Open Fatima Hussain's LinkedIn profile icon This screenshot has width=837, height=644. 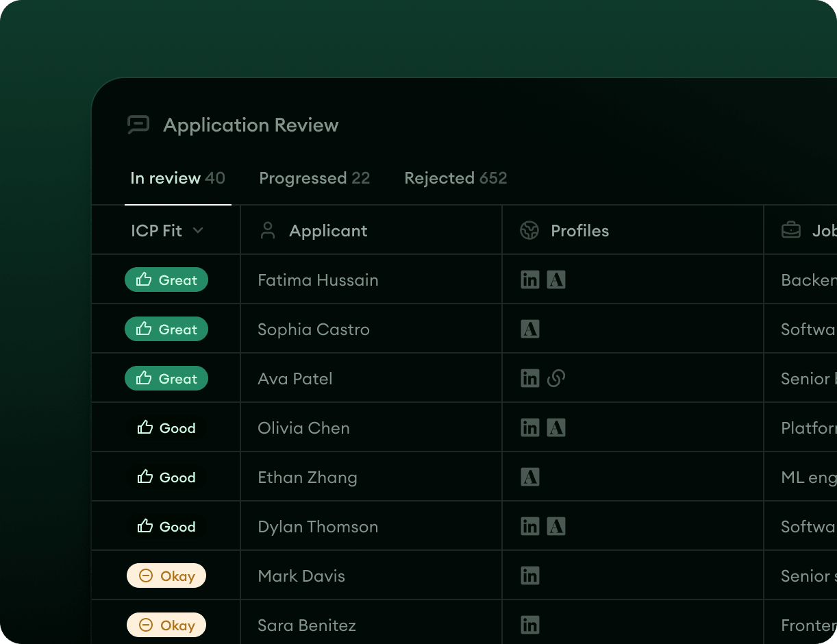[x=530, y=280]
